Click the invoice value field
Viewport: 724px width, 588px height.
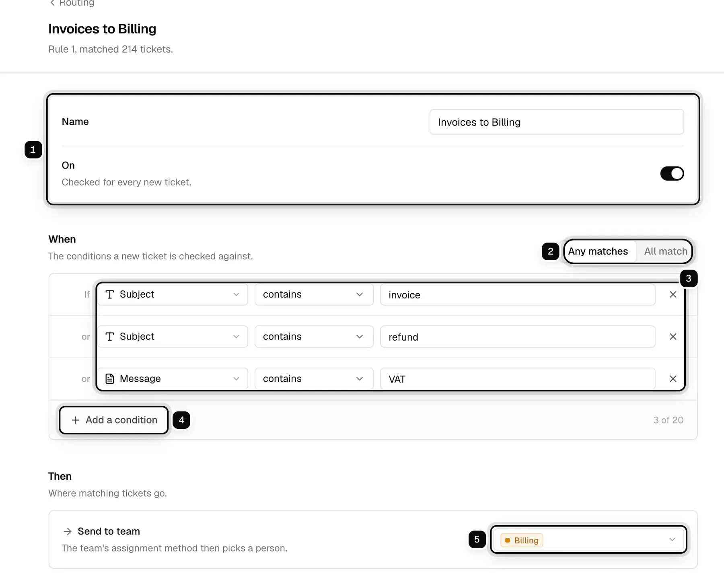(x=518, y=295)
